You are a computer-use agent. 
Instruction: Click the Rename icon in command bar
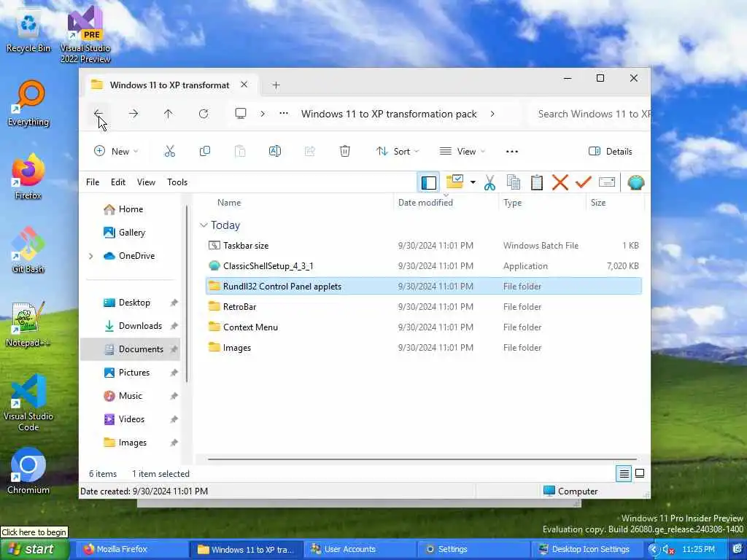click(275, 152)
